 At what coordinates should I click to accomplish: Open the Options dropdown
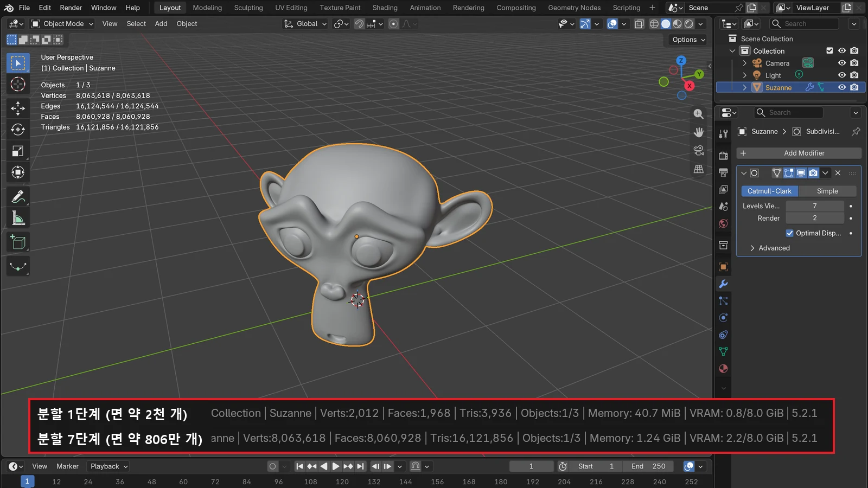tap(689, 40)
